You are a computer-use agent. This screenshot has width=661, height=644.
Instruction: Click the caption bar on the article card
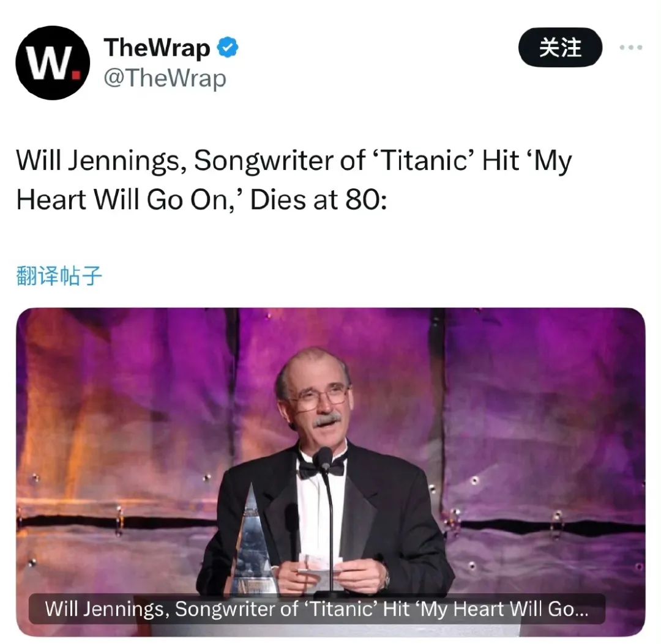tap(316, 609)
